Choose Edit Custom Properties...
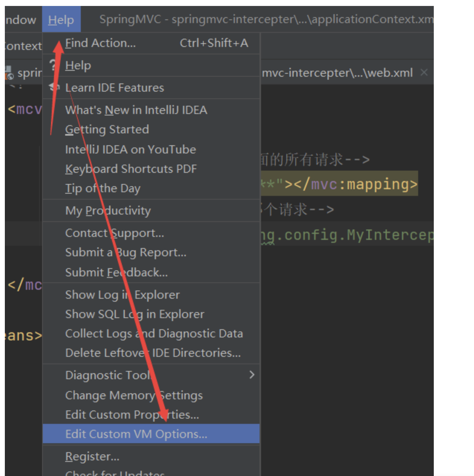Screen dimensions: 474x476 (151, 415)
